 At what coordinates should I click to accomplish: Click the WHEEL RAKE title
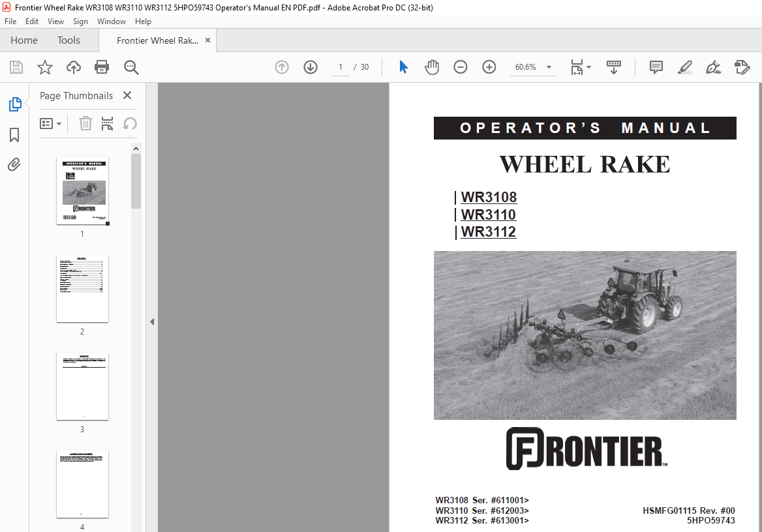pyautogui.click(x=585, y=164)
